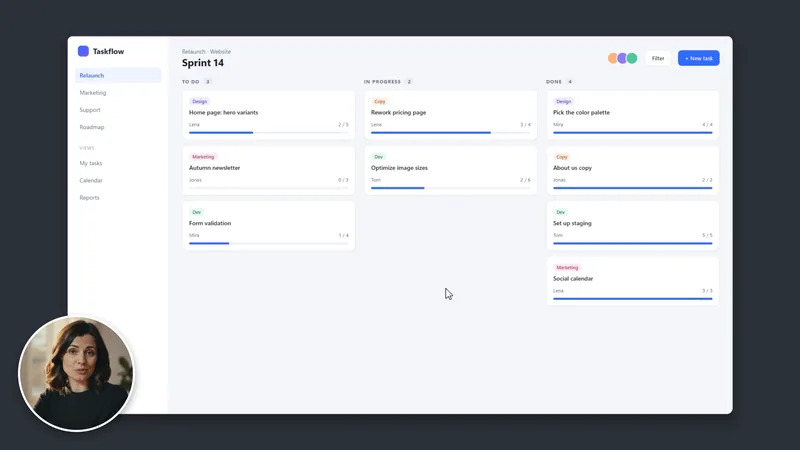Create a new task with New task button
Viewport: 800px width, 450px height.
698,58
